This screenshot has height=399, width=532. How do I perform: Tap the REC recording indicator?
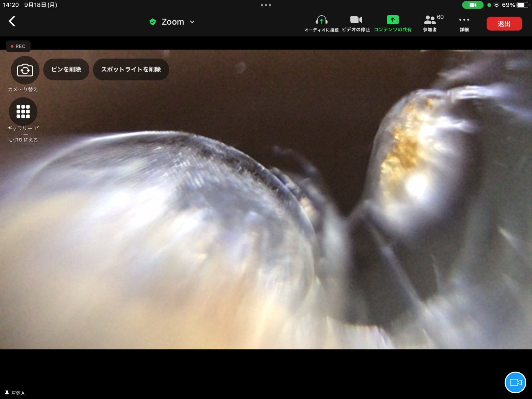18,46
